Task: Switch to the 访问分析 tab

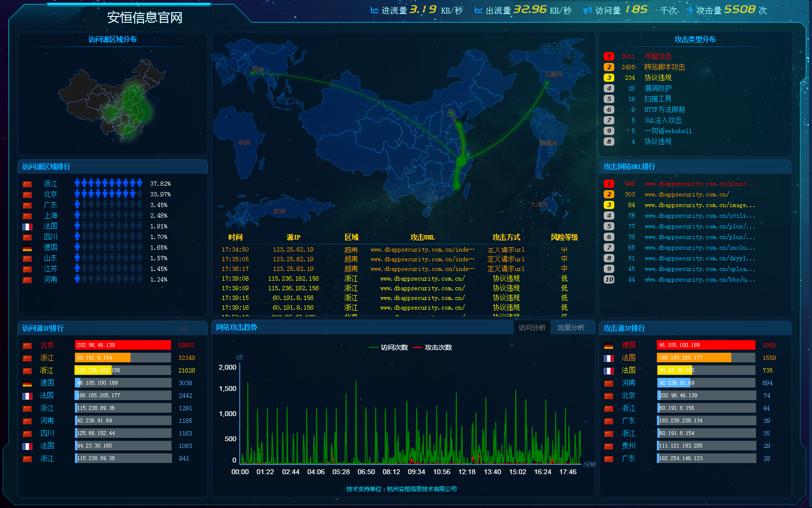Action: pos(532,328)
